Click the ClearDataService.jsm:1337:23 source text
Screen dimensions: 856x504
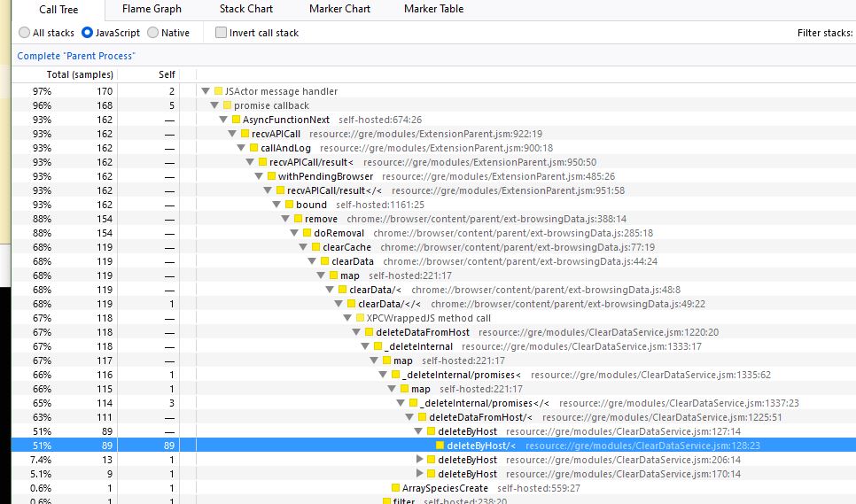coord(679,403)
